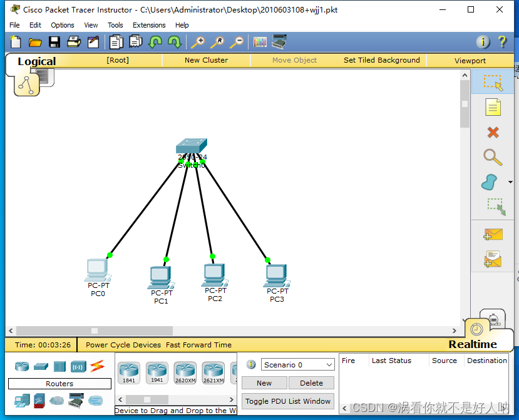Select the Multiuser Connection category icon
The image size is (519, 420).
pos(96,401)
